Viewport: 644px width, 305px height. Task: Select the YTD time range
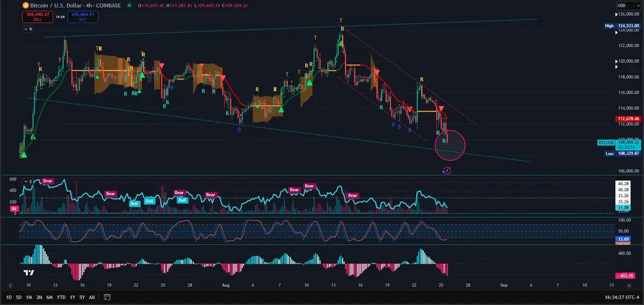coord(61,297)
